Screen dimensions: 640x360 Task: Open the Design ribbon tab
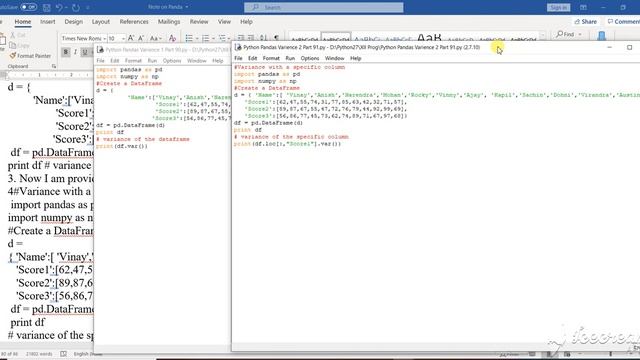coord(73,22)
